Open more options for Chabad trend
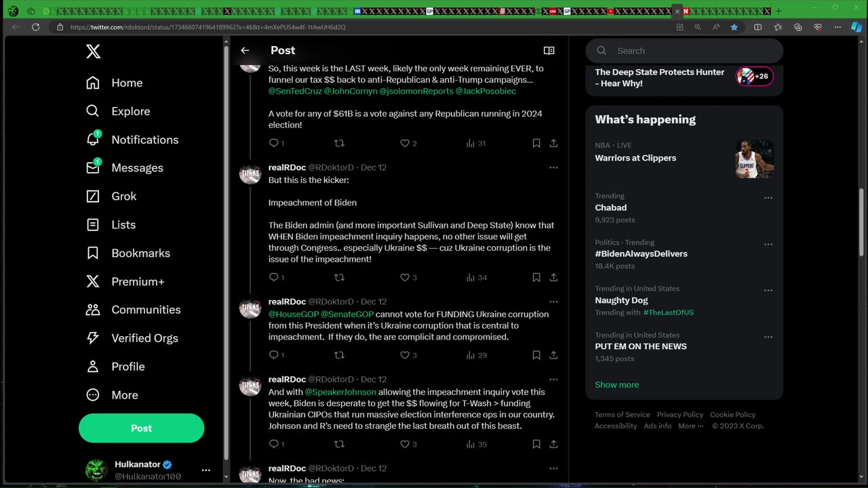Image resolution: width=868 pixels, height=488 pixels. tap(768, 198)
